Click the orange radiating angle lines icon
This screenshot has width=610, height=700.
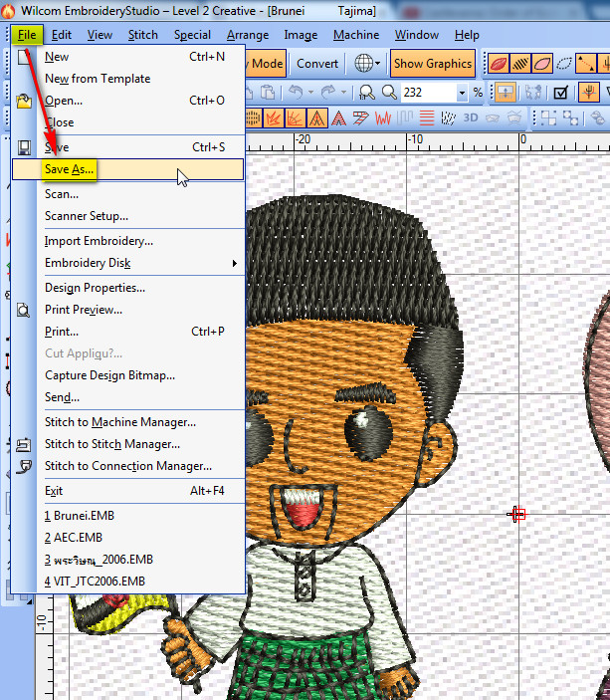point(295,118)
